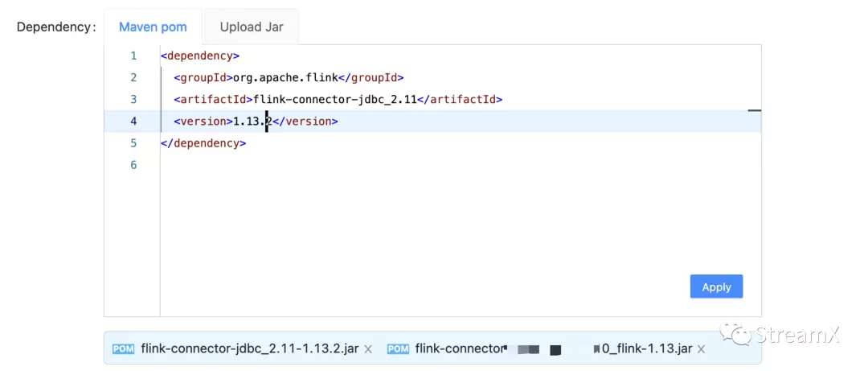Switch to the Maven pom tab

point(153,27)
